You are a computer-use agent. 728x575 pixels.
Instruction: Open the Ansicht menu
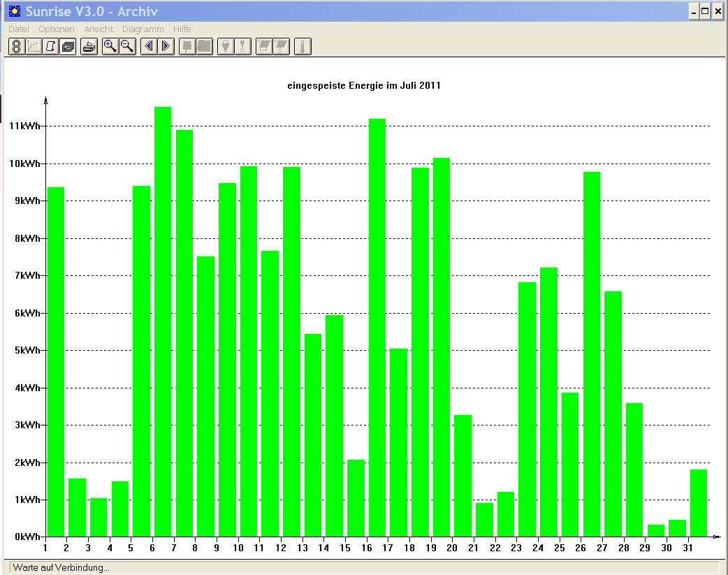click(x=99, y=29)
